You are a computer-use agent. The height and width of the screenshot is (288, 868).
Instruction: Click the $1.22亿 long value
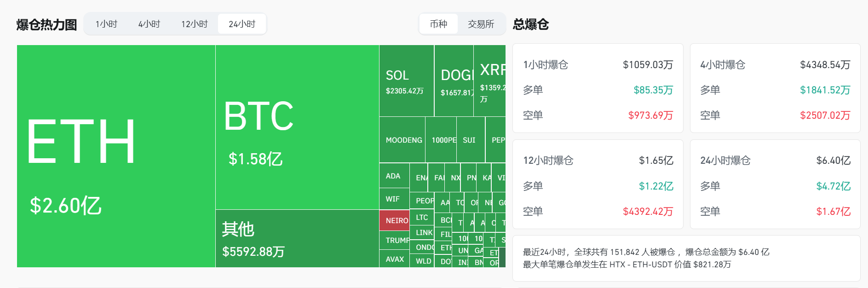click(656, 186)
